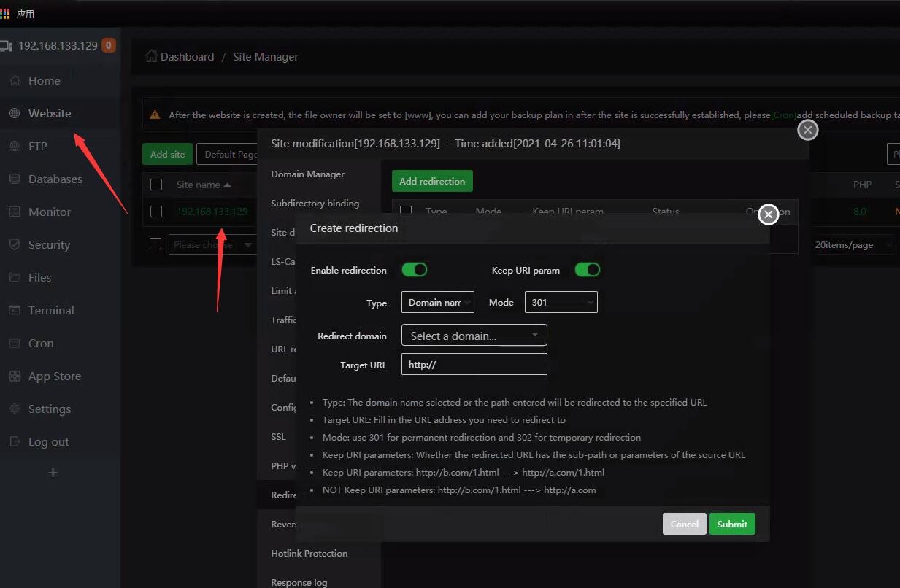
Task: Click the Security shield icon
Action: click(x=15, y=245)
